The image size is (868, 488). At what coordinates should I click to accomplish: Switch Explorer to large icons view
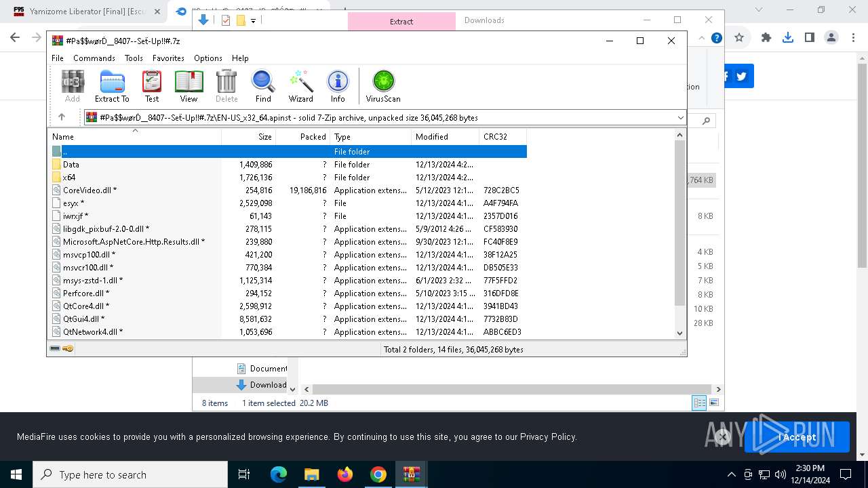[x=713, y=403]
